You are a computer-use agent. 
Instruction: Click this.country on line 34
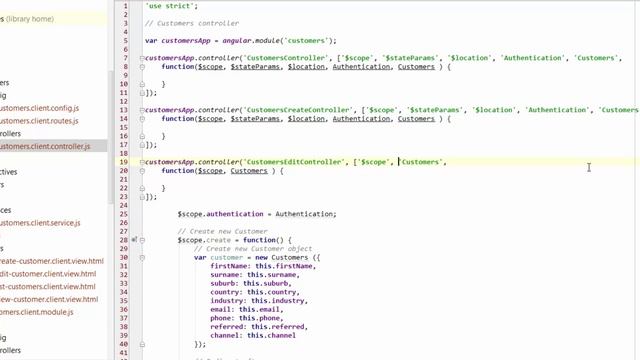271,292
